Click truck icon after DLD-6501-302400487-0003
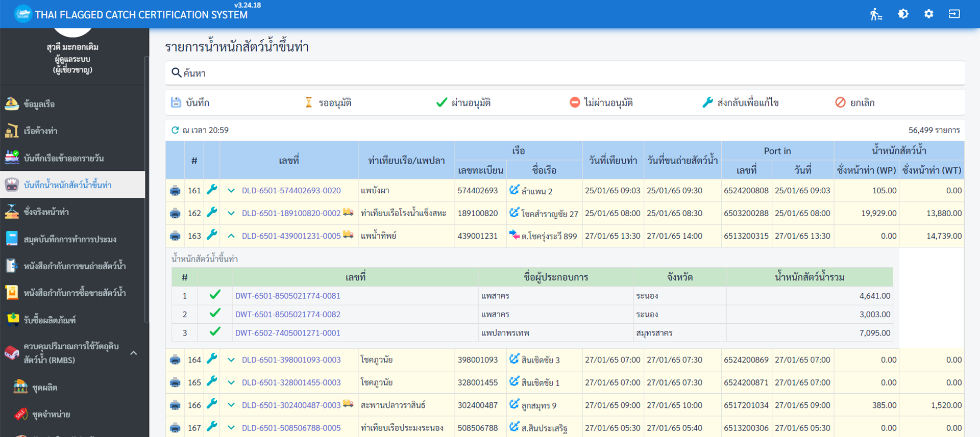This screenshot has width=980, height=437. coord(348,404)
